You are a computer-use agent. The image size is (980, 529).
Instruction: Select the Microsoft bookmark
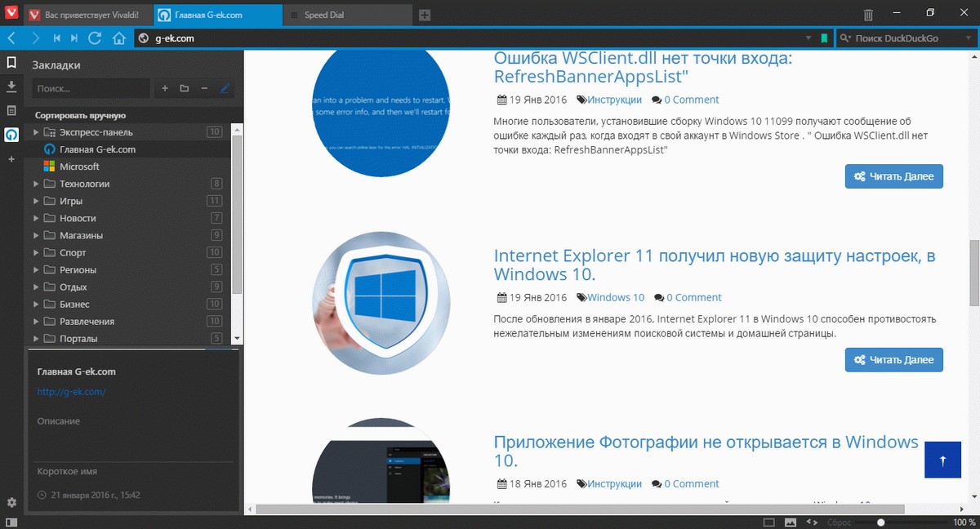[x=129, y=167]
